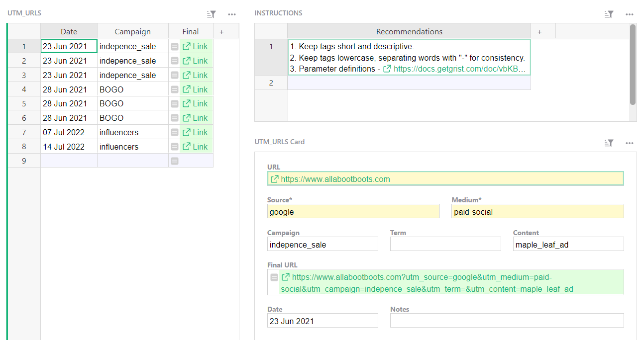Select the Campaign column header
The image size is (644, 340).
pos(132,31)
